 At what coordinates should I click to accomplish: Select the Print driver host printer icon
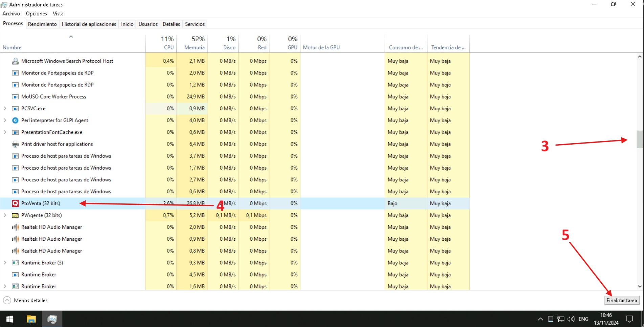(x=15, y=144)
